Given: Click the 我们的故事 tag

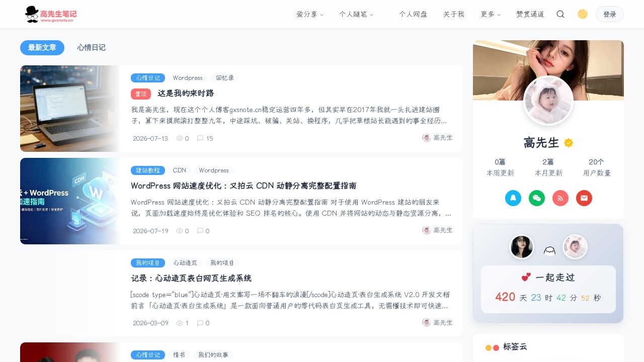Looking at the screenshot, I should pyautogui.click(x=213, y=355).
